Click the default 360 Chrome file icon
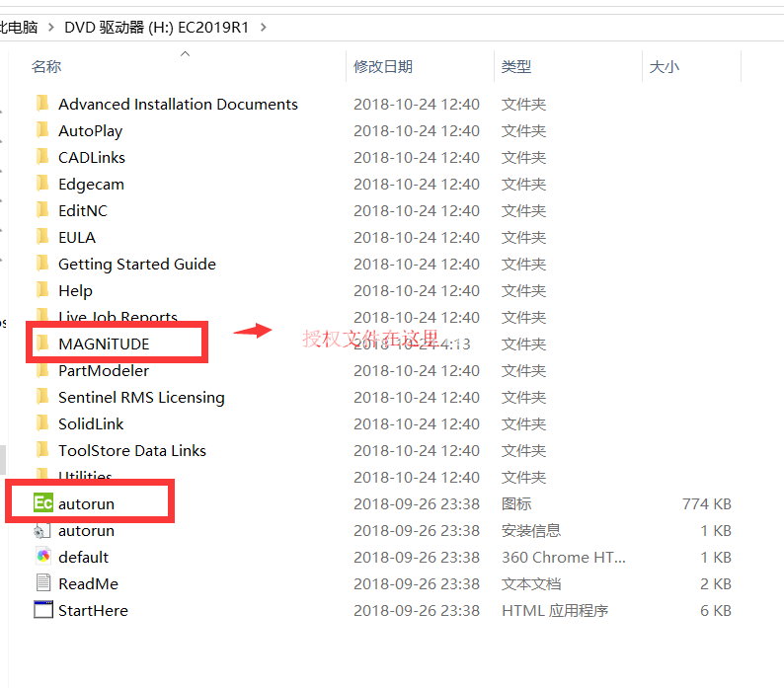Screen dimensions: 784x688 point(43,556)
